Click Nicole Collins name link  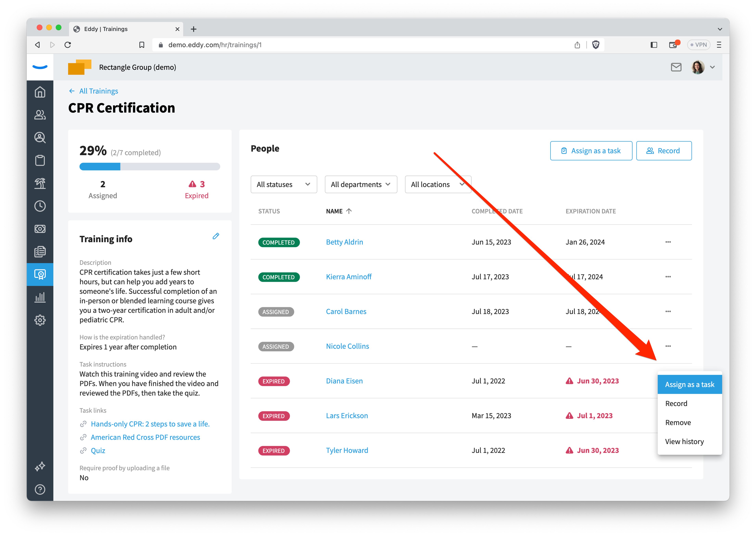347,346
